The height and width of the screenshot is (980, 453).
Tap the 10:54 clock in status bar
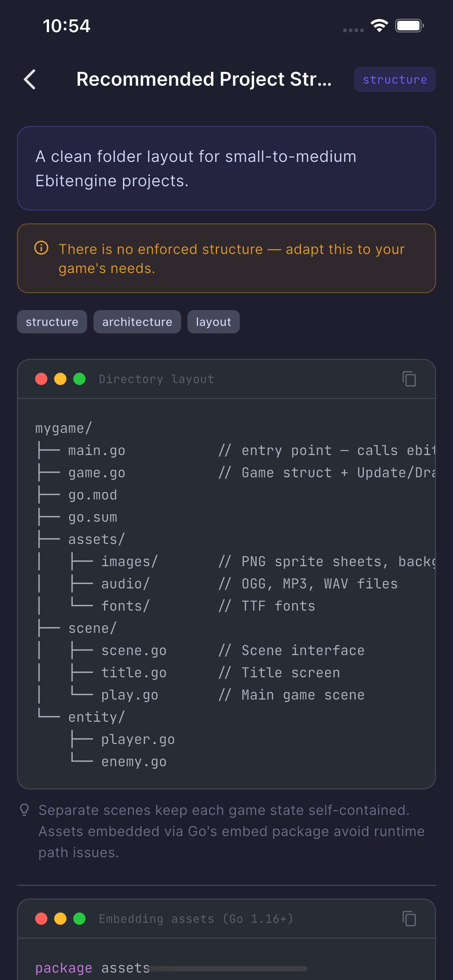tap(66, 26)
